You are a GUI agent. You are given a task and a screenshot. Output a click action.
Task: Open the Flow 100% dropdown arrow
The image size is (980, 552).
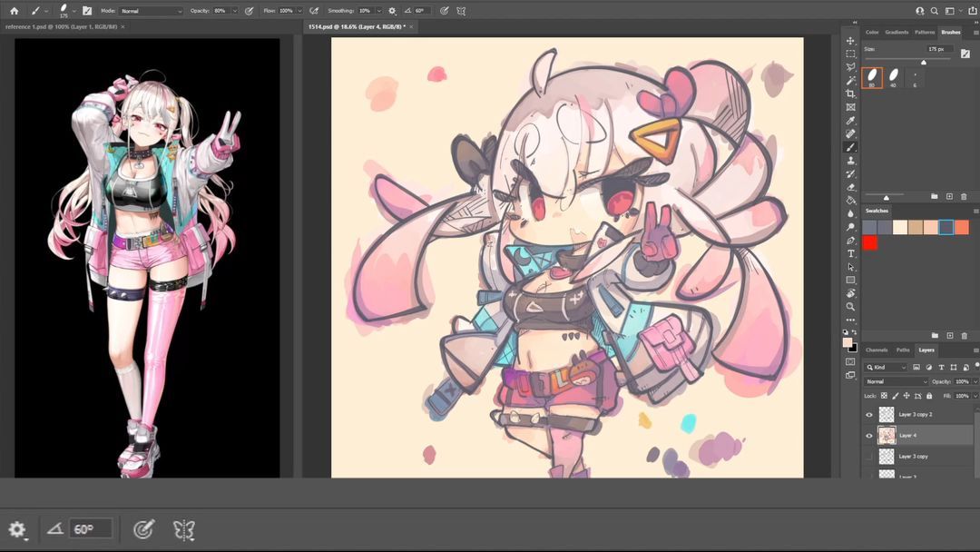pos(300,11)
